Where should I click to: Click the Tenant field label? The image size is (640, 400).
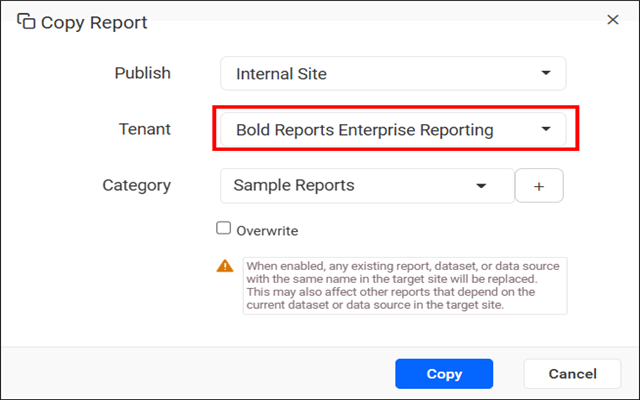(144, 129)
